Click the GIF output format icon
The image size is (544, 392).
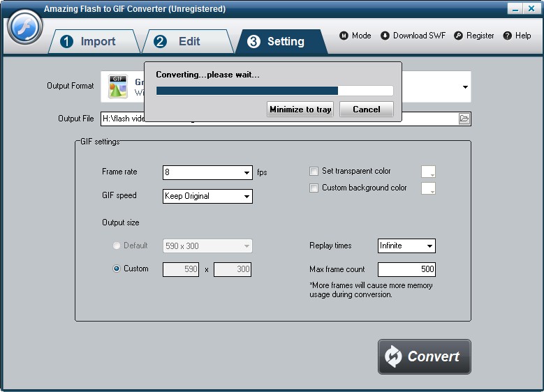(118, 86)
